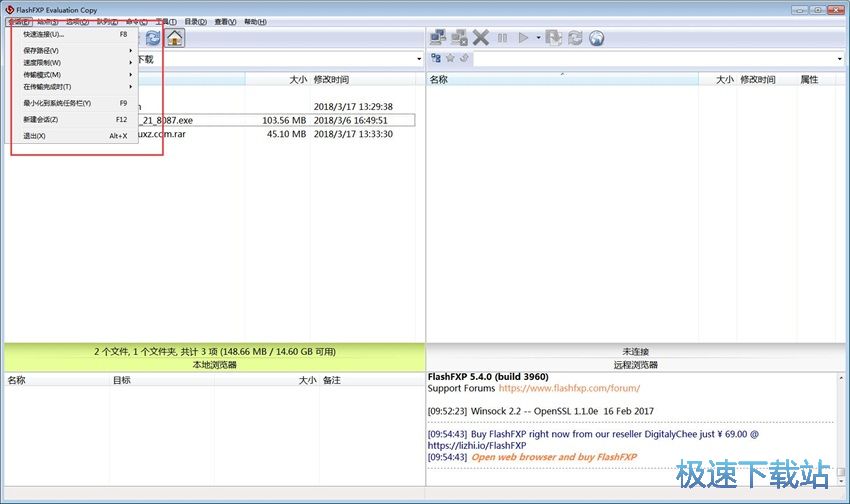Click queue 大小 column header
This screenshot has height=504, width=850.
point(266,380)
